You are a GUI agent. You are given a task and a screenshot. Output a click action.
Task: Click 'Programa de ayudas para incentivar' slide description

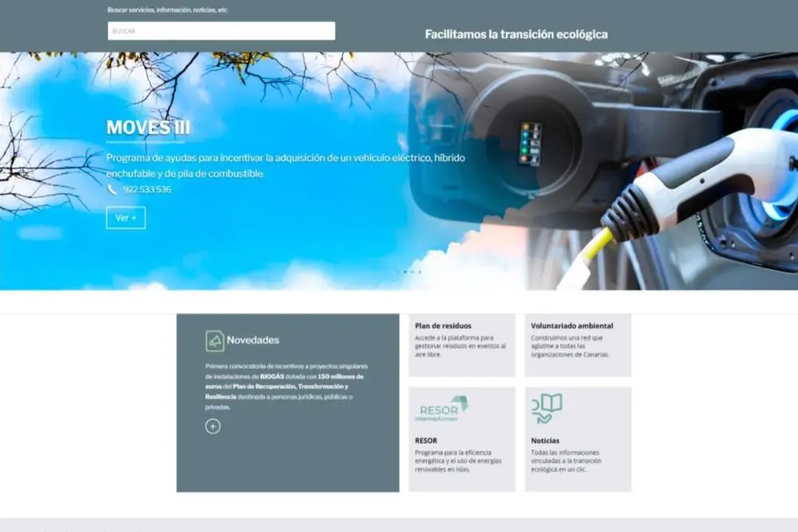[286, 166]
